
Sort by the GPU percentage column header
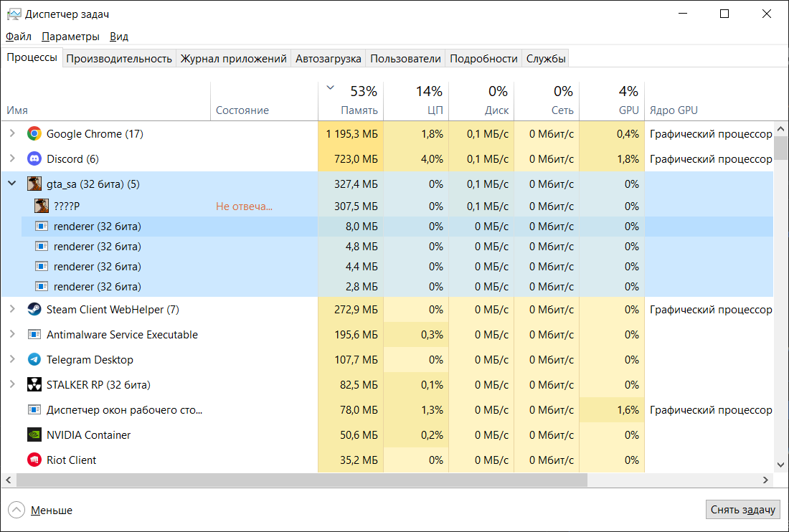(x=613, y=101)
